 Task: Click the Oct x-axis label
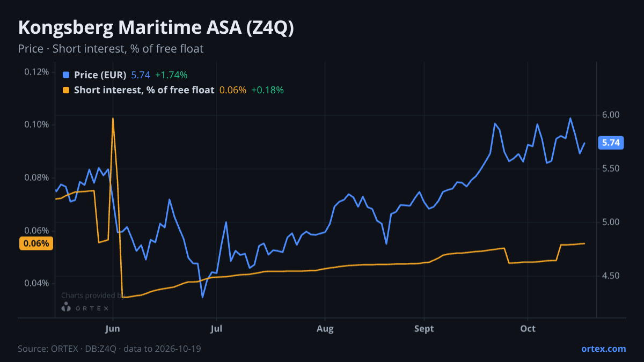point(528,328)
